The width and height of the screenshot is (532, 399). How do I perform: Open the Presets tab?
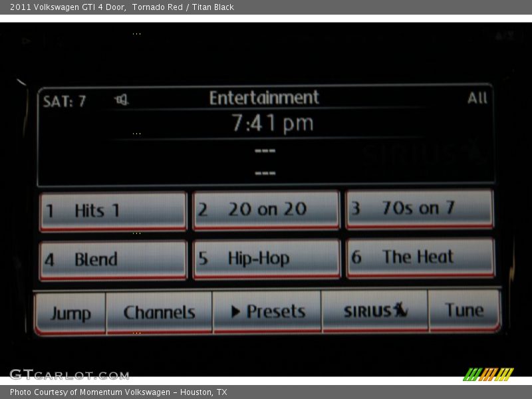pos(267,311)
